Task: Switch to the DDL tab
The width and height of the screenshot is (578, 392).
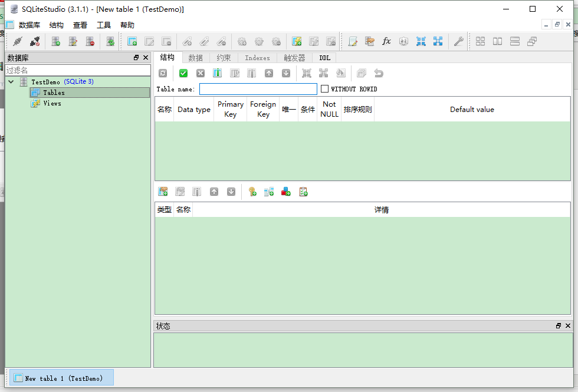Action: (325, 58)
